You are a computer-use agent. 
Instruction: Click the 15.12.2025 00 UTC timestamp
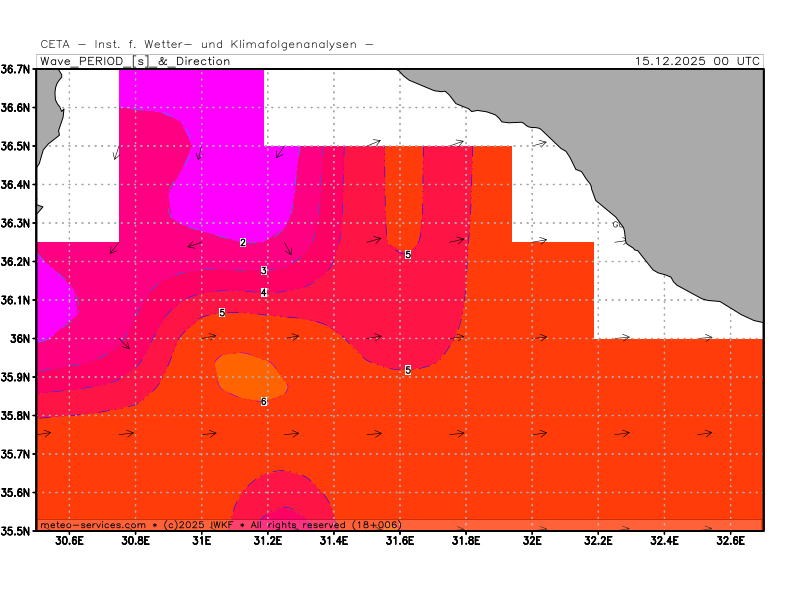[x=697, y=61]
